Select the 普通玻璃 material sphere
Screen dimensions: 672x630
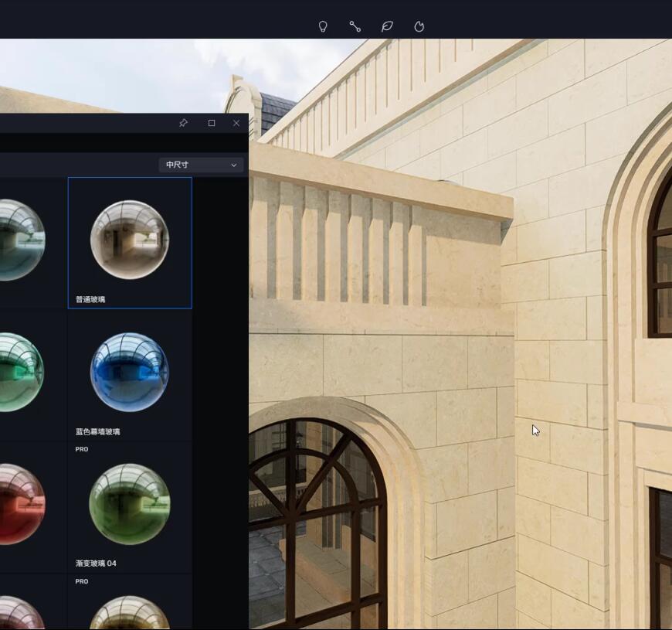coord(130,240)
